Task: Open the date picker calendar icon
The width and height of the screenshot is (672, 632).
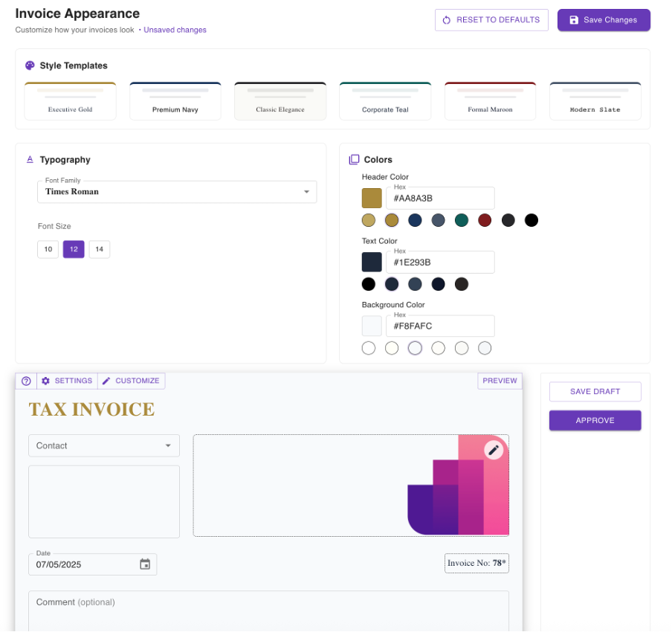Action: click(x=145, y=564)
